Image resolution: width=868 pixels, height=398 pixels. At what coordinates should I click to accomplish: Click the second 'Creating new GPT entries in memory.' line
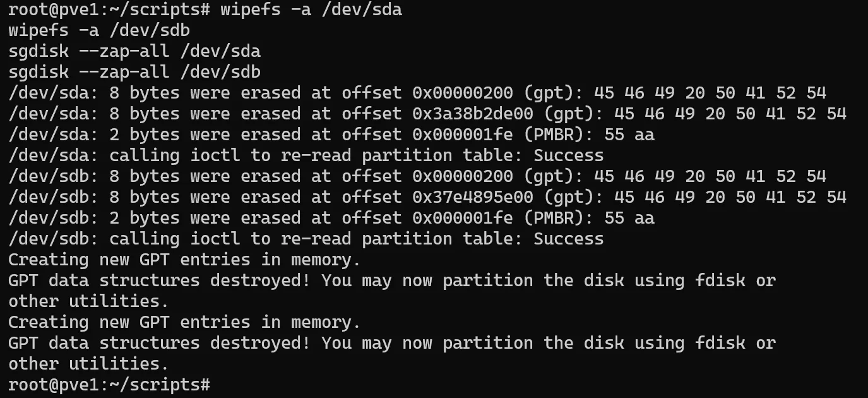click(184, 323)
